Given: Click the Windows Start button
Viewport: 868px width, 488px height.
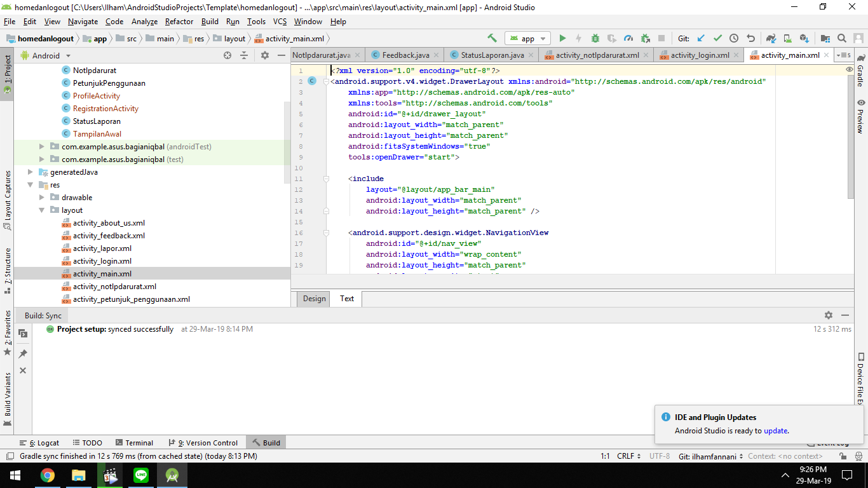Looking at the screenshot, I should 15,475.
